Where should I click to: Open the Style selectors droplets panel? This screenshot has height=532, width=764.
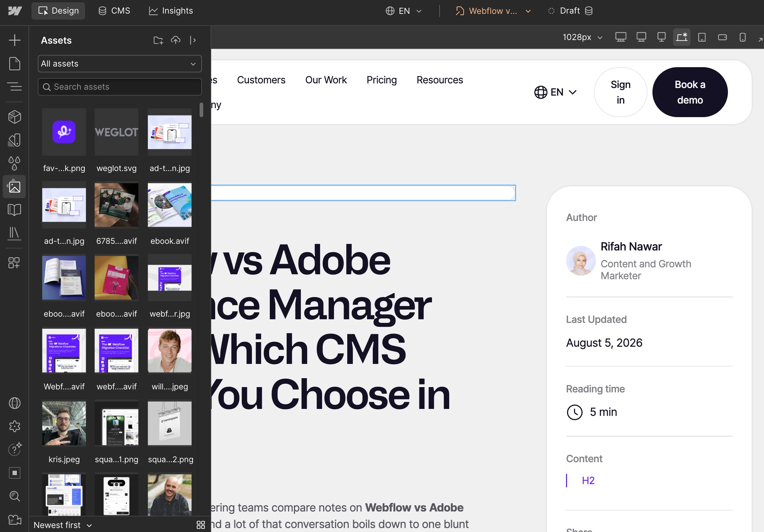pyautogui.click(x=15, y=163)
